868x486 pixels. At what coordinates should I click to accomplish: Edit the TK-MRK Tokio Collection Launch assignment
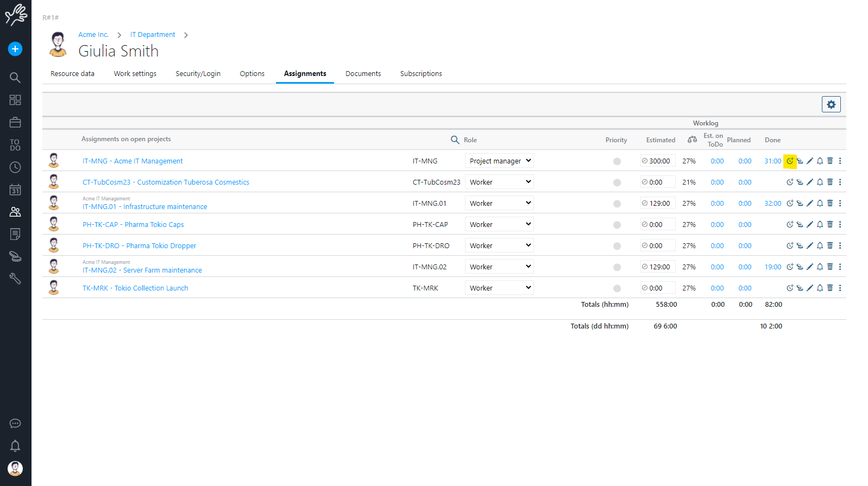tap(810, 288)
